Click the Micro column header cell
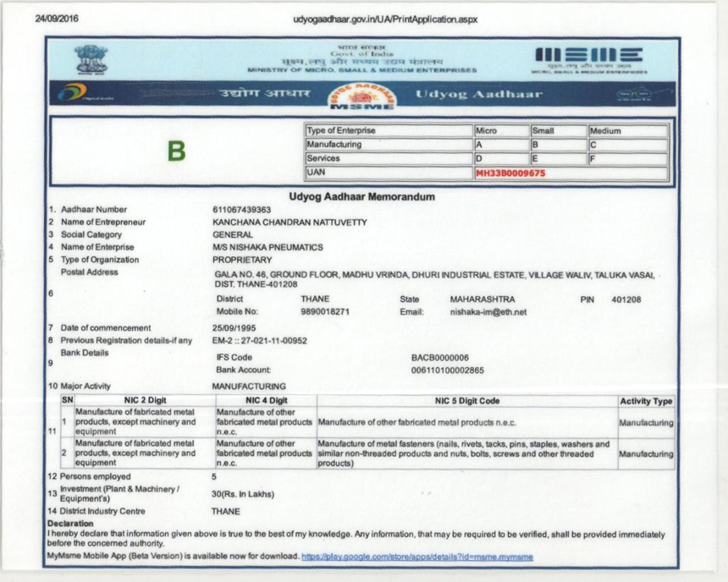728x582 pixels. (501, 131)
